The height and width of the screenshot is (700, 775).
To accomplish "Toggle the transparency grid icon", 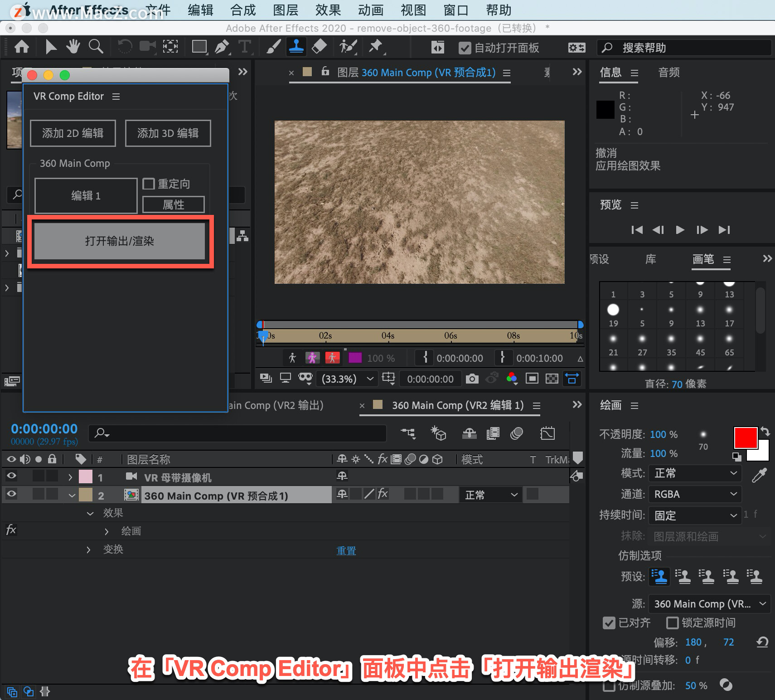I will pos(552,379).
